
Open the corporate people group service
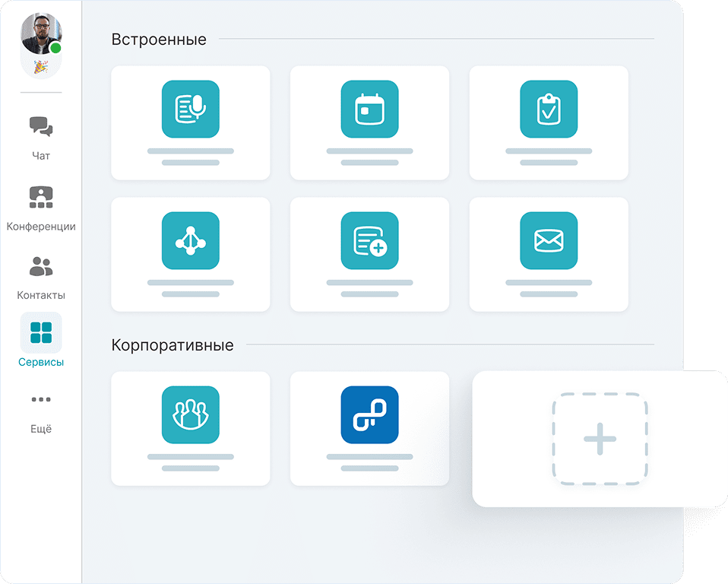pos(190,415)
